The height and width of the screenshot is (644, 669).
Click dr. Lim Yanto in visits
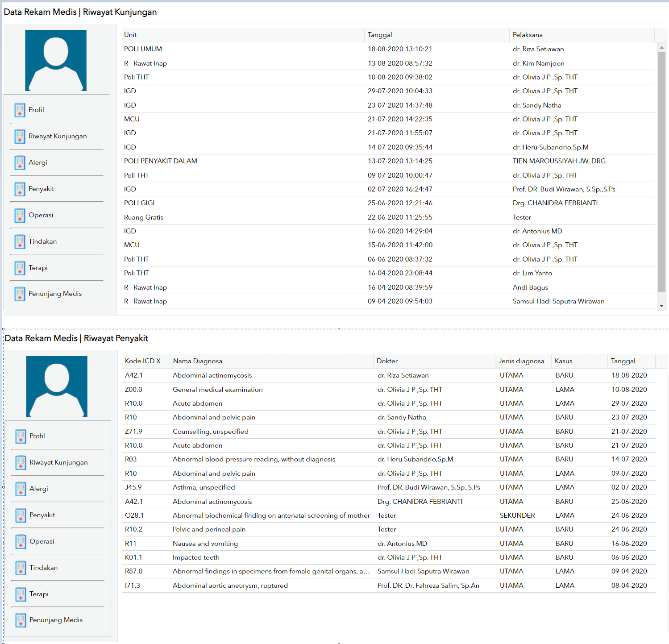[532, 273]
